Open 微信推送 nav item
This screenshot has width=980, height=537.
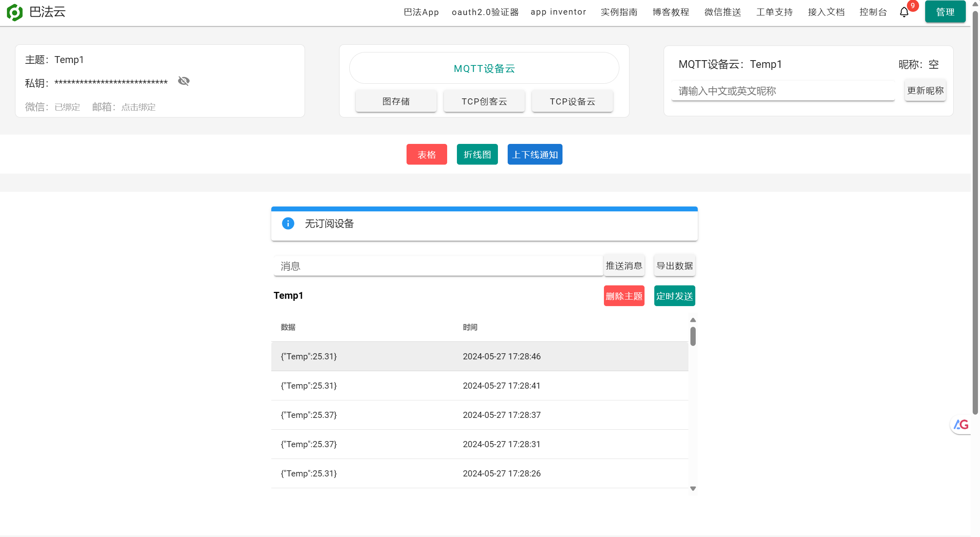[x=723, y=12]
